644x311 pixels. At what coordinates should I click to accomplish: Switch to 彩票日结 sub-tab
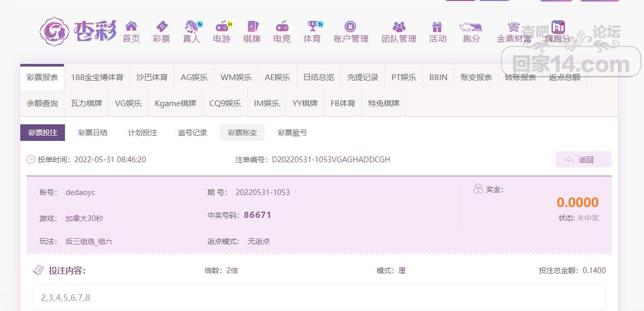[93, 133]
